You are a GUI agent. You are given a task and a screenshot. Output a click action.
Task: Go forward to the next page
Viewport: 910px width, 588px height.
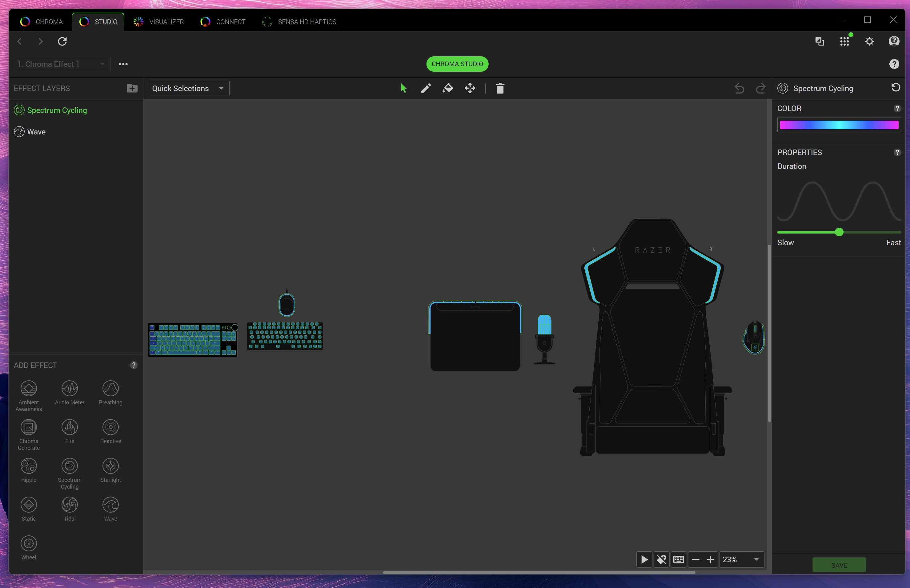click(x=41, y=41)
